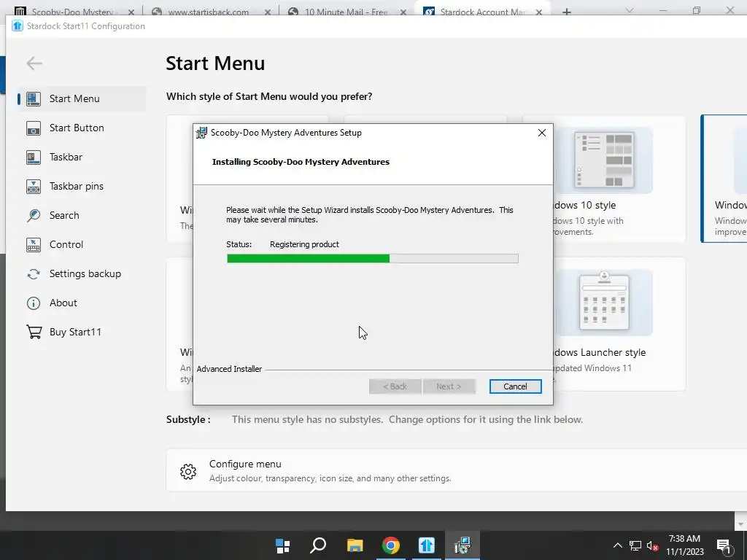This screenshot has width=747, height=560.
Task: Click the installer icon on taskbar
Action: coord(462,545)
